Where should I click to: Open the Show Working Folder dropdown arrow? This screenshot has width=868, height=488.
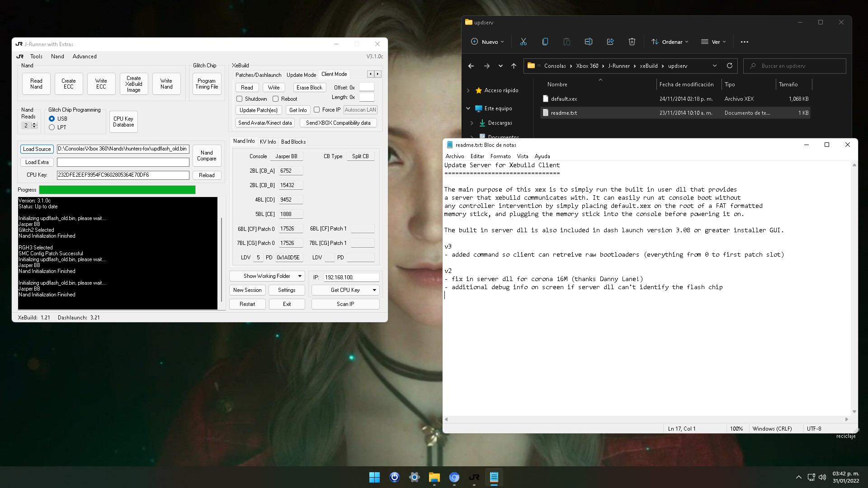click(300, 276)
